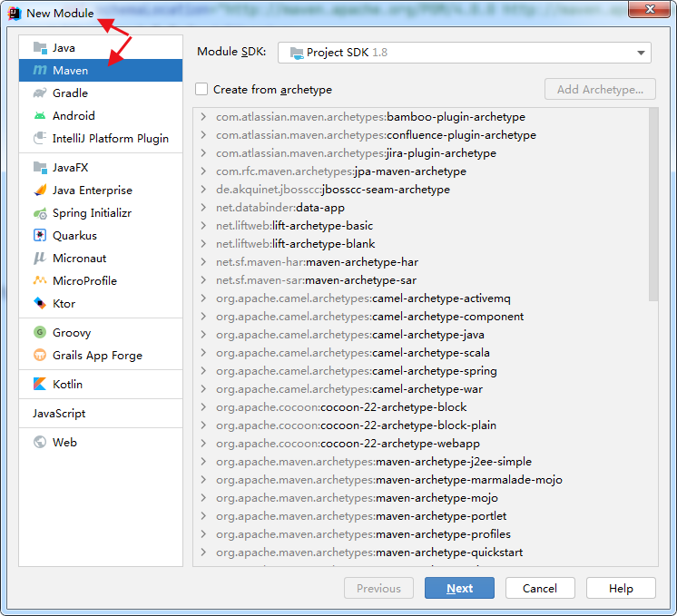Click the Previous button

(x=378, y=588)
